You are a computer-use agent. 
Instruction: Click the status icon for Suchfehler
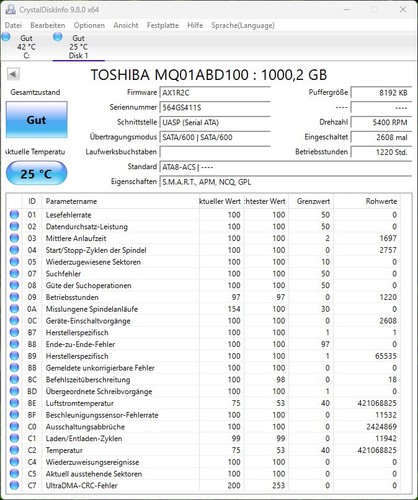click(x=14, y=274)
